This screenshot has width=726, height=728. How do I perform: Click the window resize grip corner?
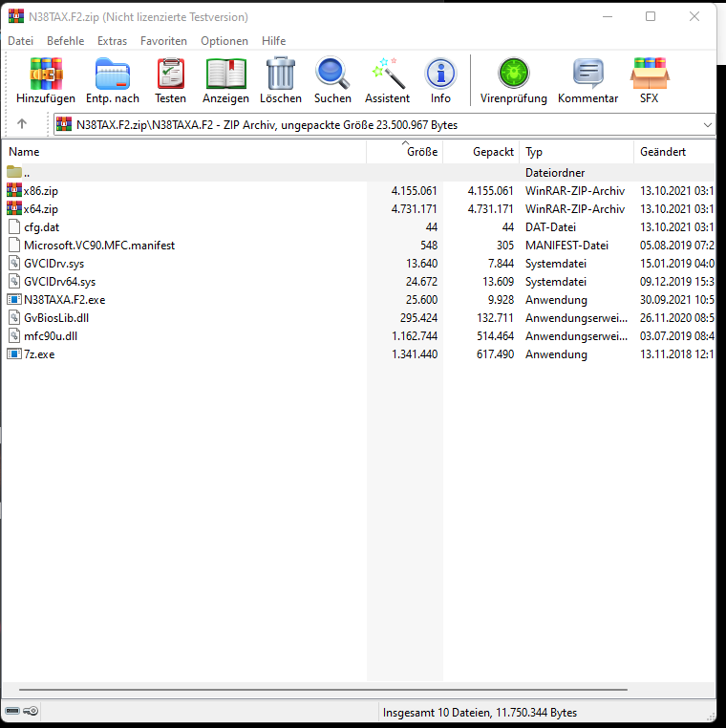pos(711,717)
